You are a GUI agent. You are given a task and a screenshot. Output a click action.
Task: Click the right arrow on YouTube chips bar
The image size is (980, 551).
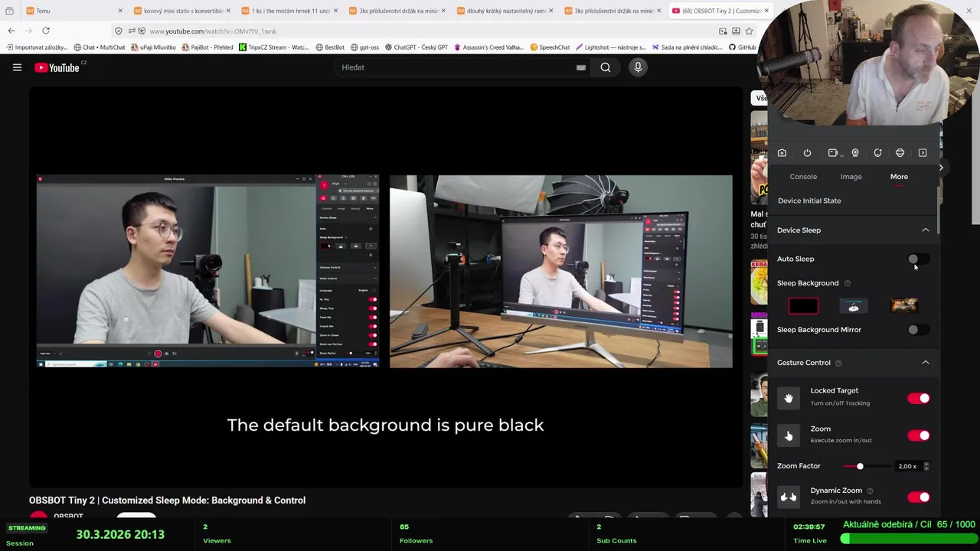pos(941,167)
